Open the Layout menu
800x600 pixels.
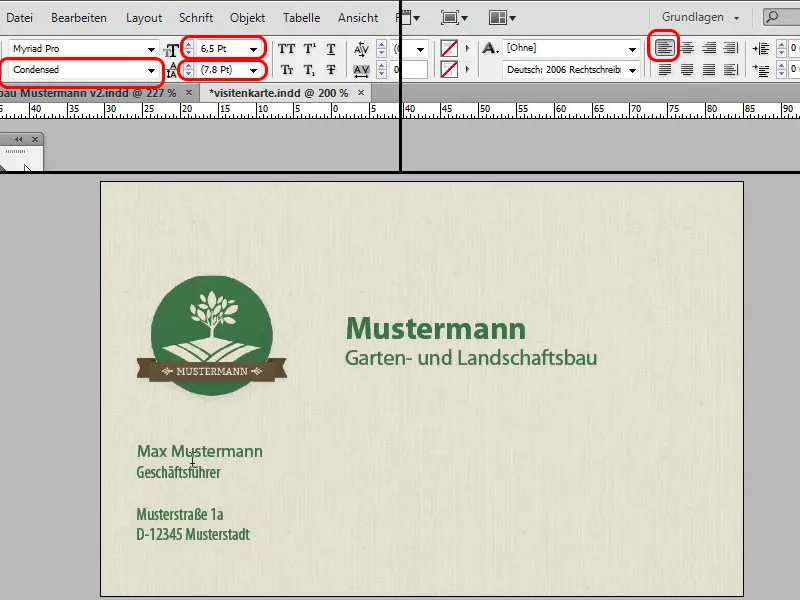(144, 18)
